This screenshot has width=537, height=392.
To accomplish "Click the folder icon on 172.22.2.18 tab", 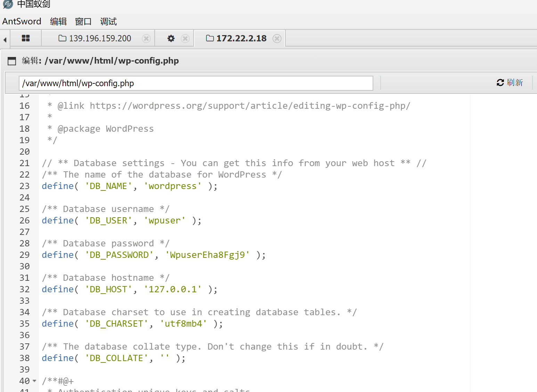I will [210, 38].
